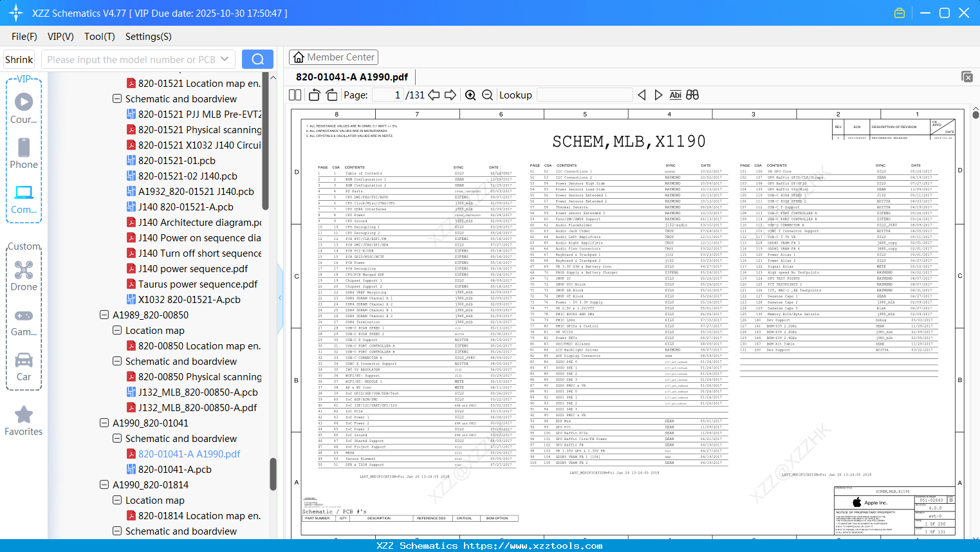Open the VIP(V) menu
Viewport: 980px width, 552px height.
[60, 37]
